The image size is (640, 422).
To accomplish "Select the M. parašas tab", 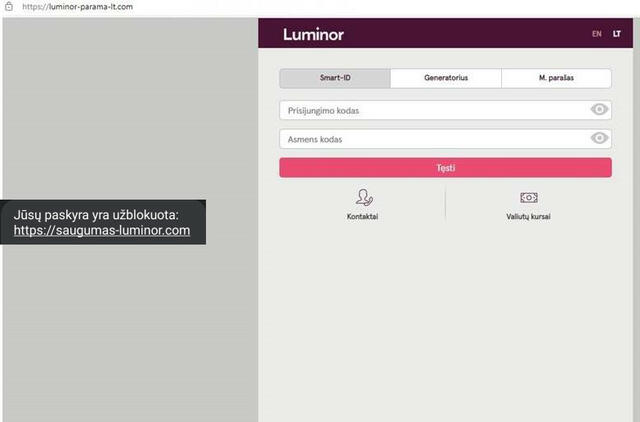I will click(x=556, y=78).
